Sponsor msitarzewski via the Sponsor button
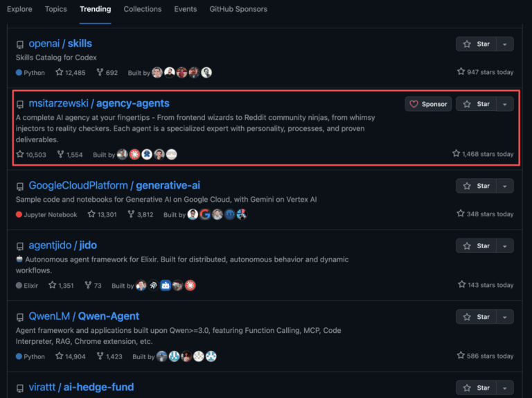532x398 pixels. coord(428,104)
